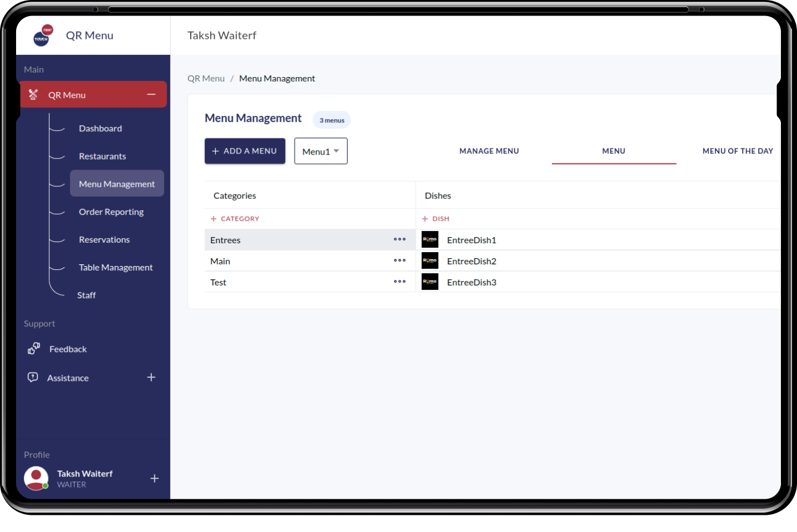The image size is (797, 532).
Task: Click the Taksh Waiterf profile avatar
Action: pos(36,478)
